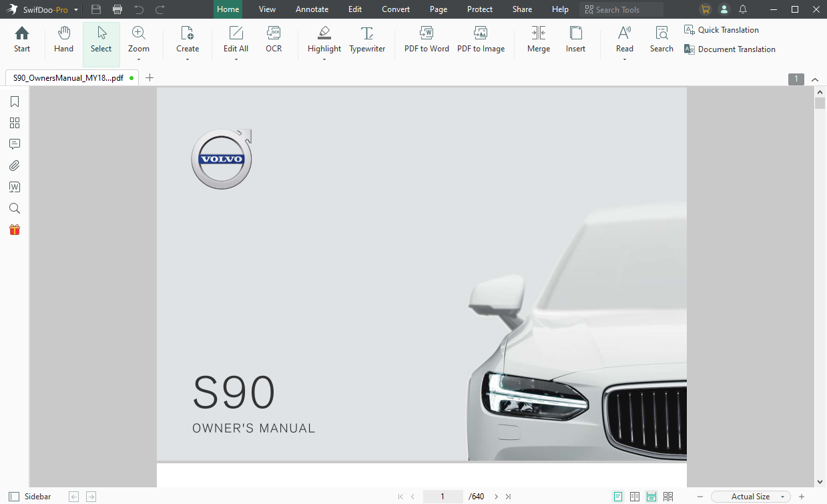Click the page number input field
This screenshot has height=504, width=827.
point(443,497)
